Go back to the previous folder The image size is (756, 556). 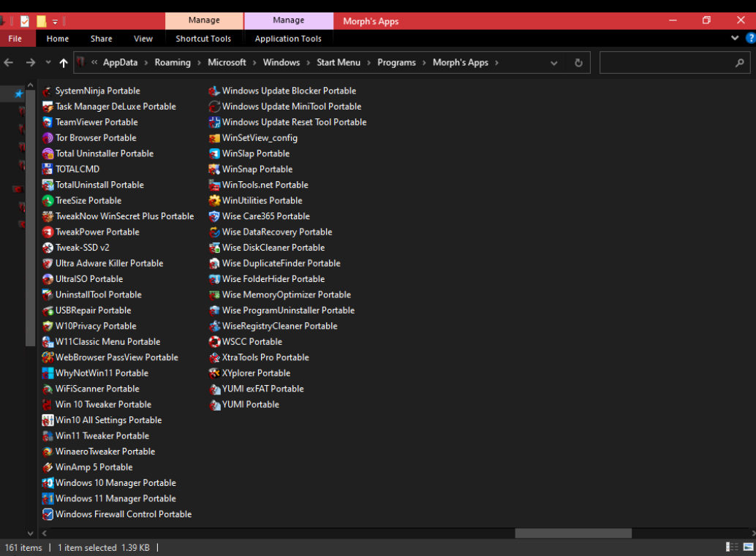tap(9, 63)
